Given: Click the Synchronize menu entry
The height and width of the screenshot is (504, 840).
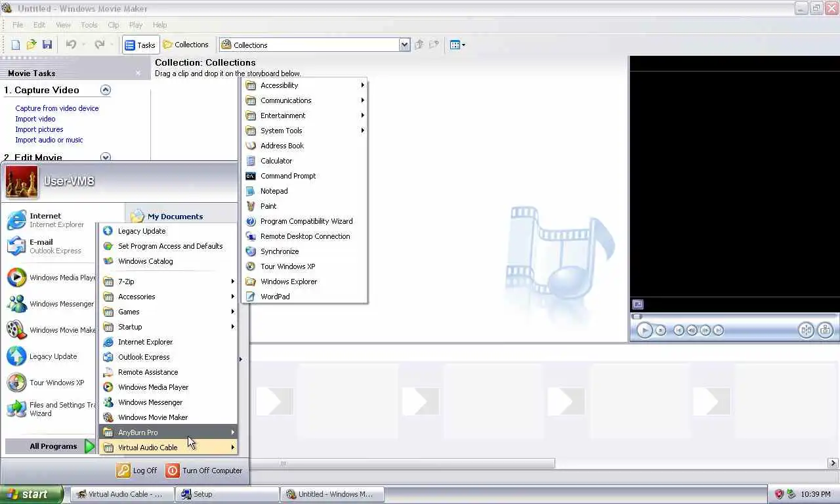Looking at the screenshot, I should click(x=304, y=251).
